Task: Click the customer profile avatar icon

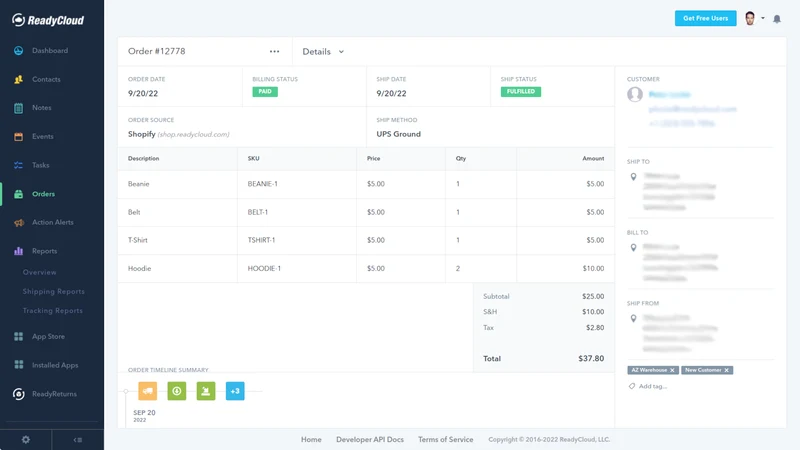Action: tap(635, 94)
